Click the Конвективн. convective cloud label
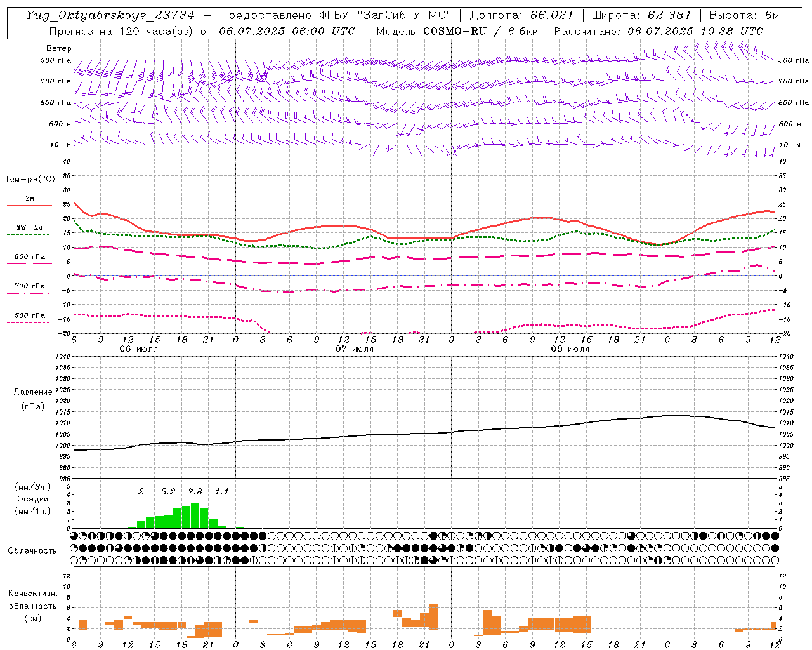The image size is (812, 650). pos(32,594)
